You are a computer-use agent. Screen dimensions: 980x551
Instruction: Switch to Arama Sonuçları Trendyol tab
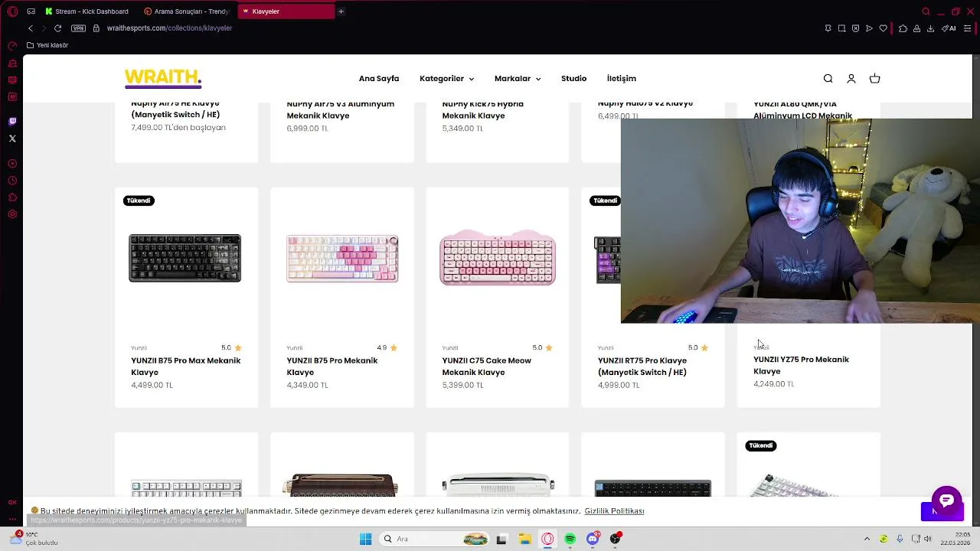187,11
